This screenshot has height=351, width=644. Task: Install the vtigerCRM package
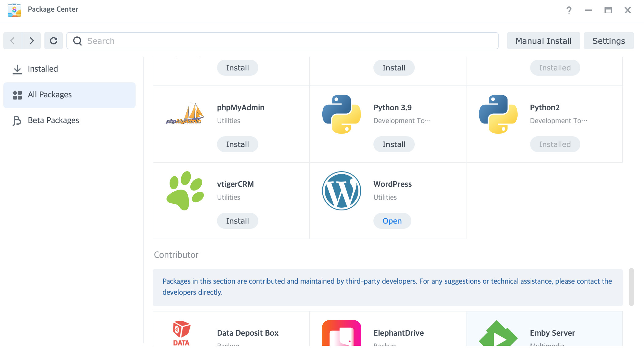237,221
